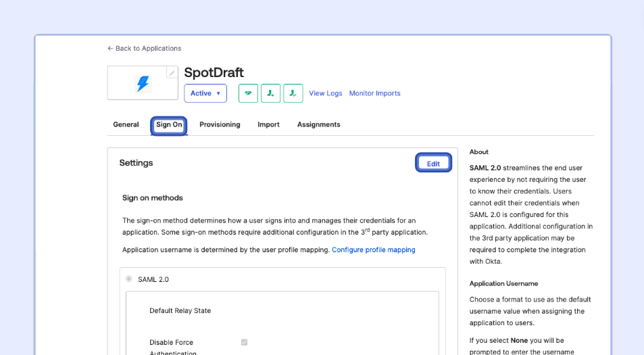Click the person with checkmark icon button
The height and width of the screenshot is (355, 644).
point(293,93)
